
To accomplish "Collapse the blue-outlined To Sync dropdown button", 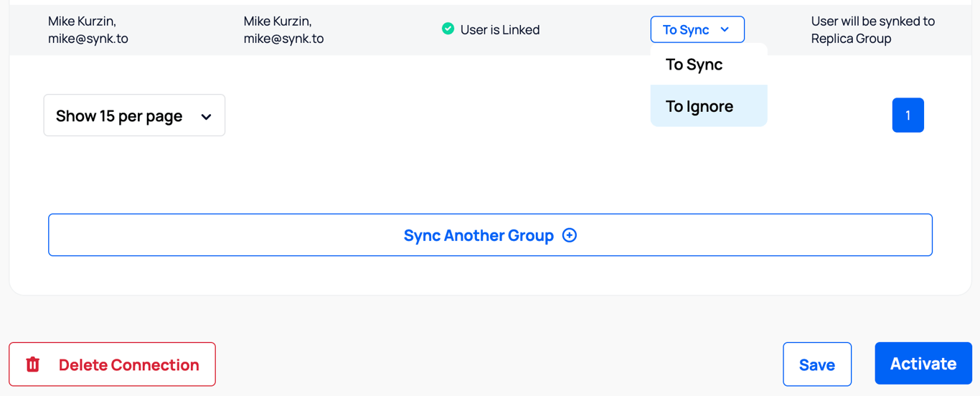I will [697, 29].
